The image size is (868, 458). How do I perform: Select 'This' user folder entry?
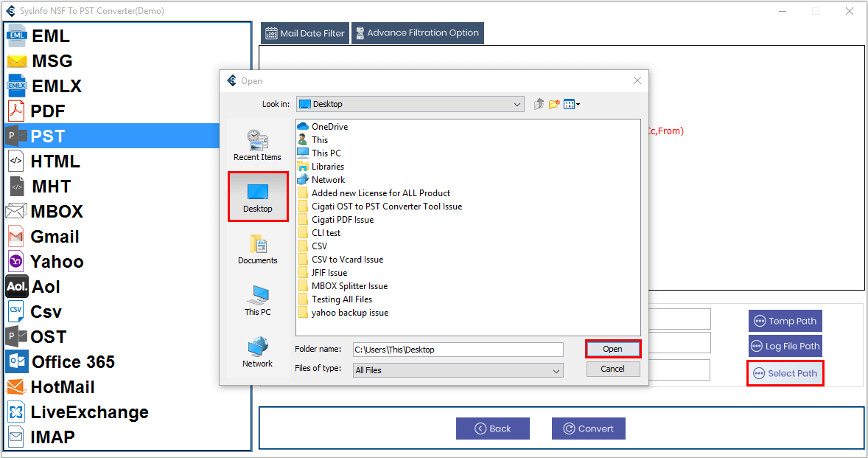coord(312,140)
